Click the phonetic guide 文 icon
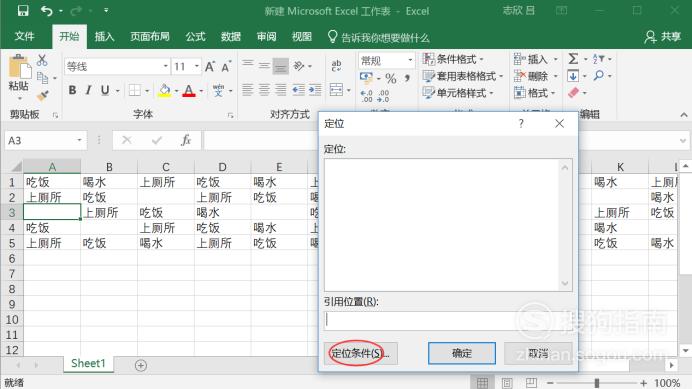The height and width of the screenshot is (389, 692). click(218, 91)
